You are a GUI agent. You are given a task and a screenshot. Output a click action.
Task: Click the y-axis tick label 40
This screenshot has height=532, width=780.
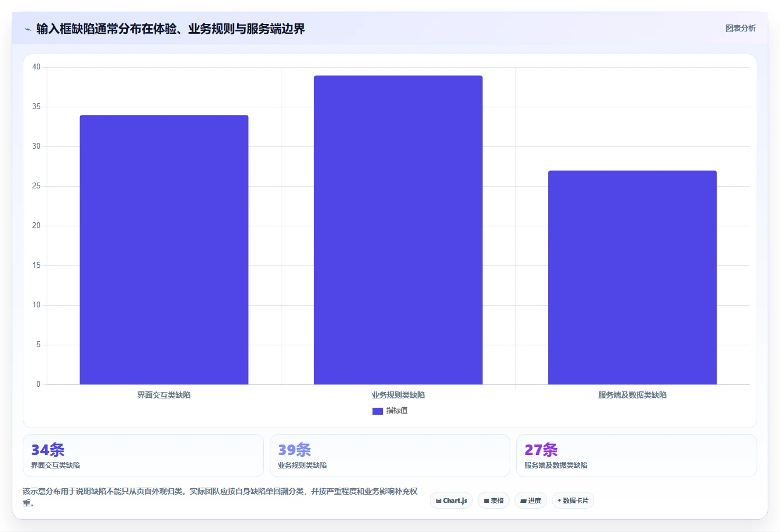[36, 67]
